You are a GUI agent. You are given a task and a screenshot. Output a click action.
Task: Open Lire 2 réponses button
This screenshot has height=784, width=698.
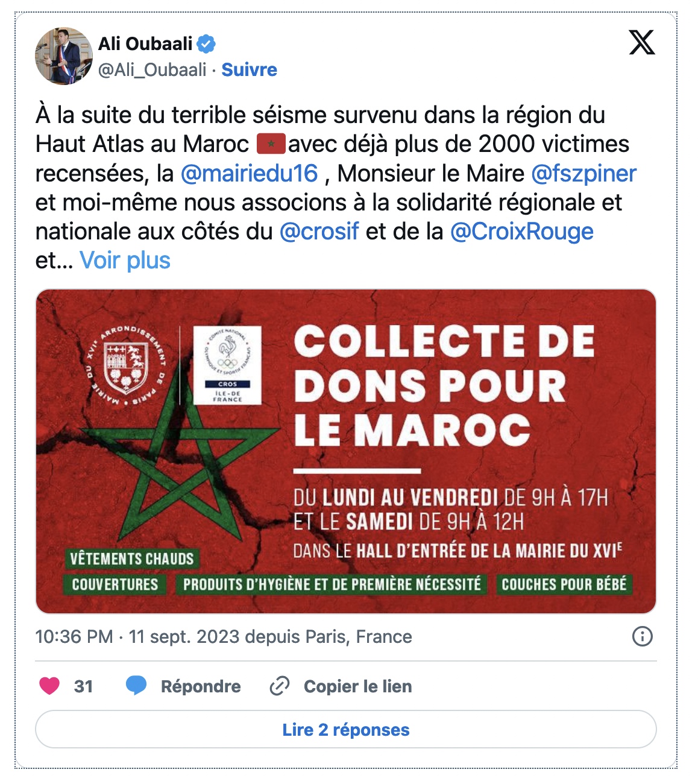(346, 730)
